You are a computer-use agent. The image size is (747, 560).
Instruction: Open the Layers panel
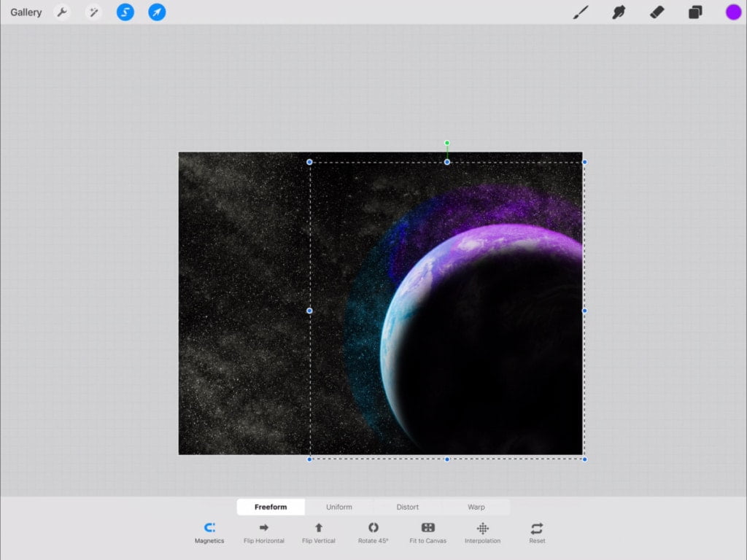coord(695,12)
